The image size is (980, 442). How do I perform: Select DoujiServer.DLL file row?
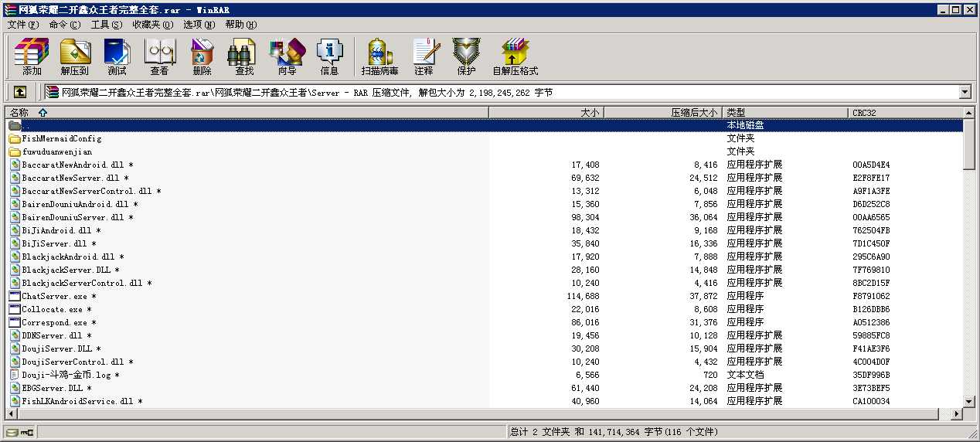click(x=485, y=348)
